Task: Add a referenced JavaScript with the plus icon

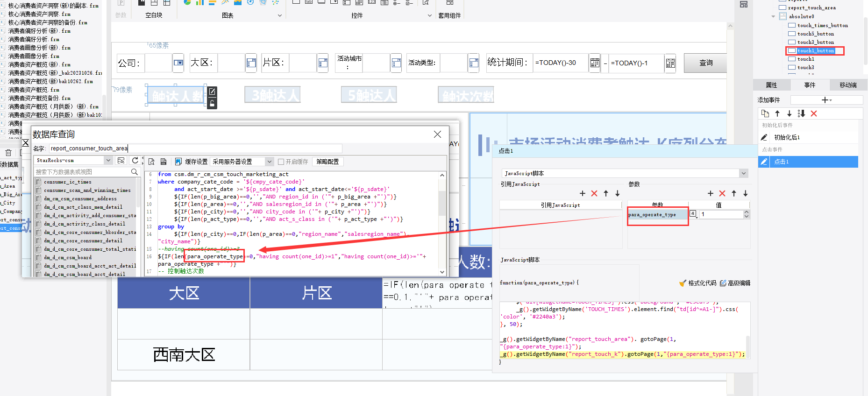Action: coord(583,193)
